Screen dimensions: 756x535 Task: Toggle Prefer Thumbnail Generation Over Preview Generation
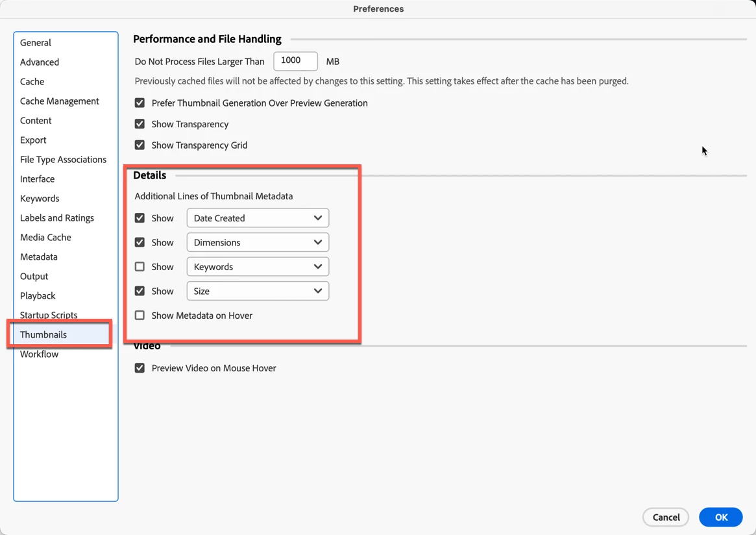click(x=140, y=103)
